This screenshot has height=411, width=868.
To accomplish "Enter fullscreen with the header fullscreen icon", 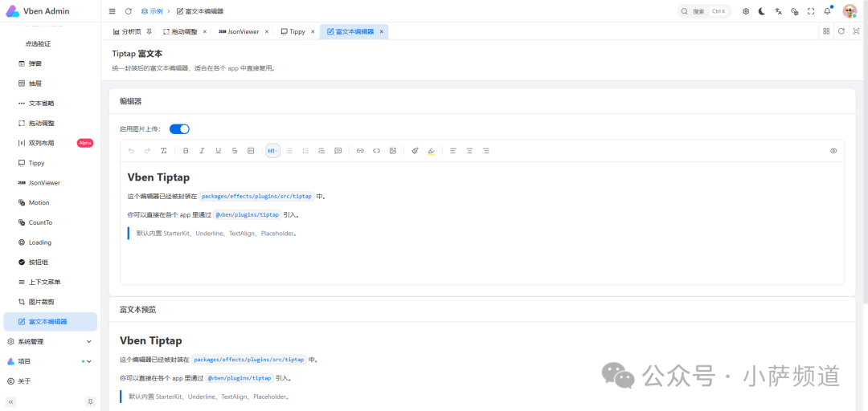I will click(811, 11).
